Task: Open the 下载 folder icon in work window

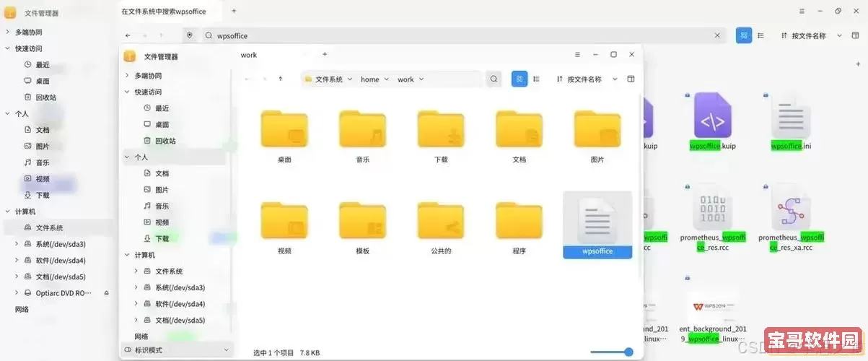Action: tap(441, 130)
